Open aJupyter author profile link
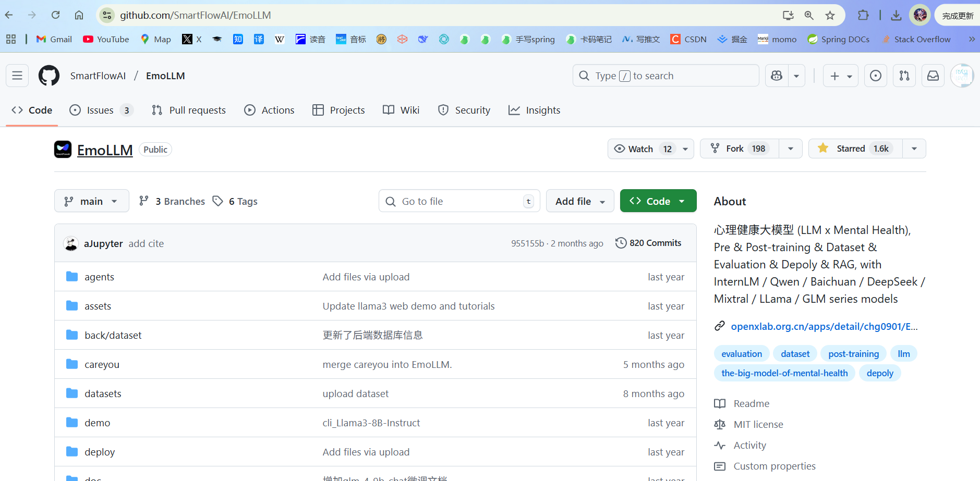 tap(103, 243)
